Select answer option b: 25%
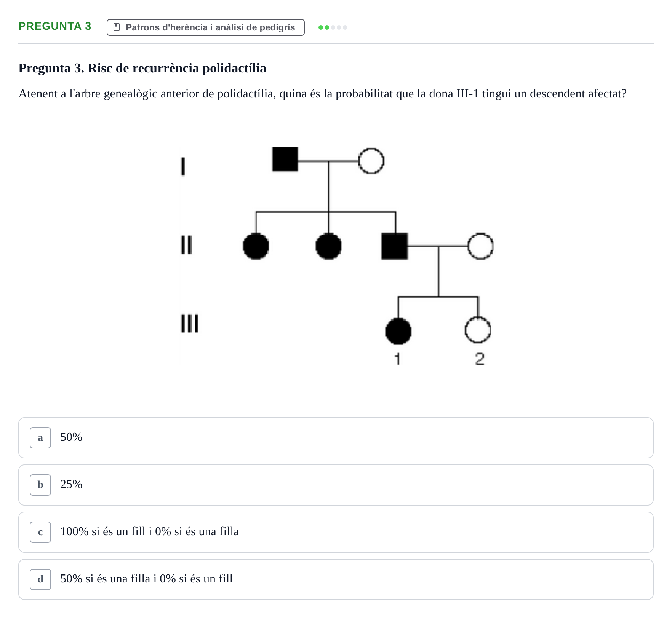672x619 pixels. coord(336,485)
